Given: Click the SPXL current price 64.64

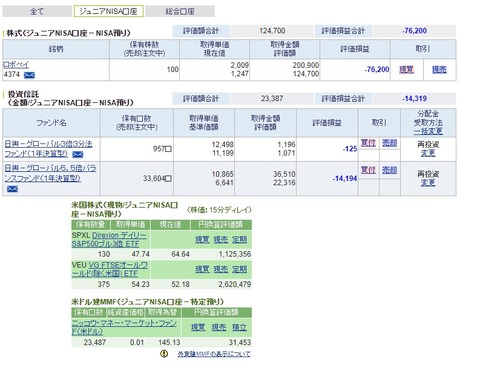Looking at the screenshot, I should pyautogui.click(x=180, y=254).
